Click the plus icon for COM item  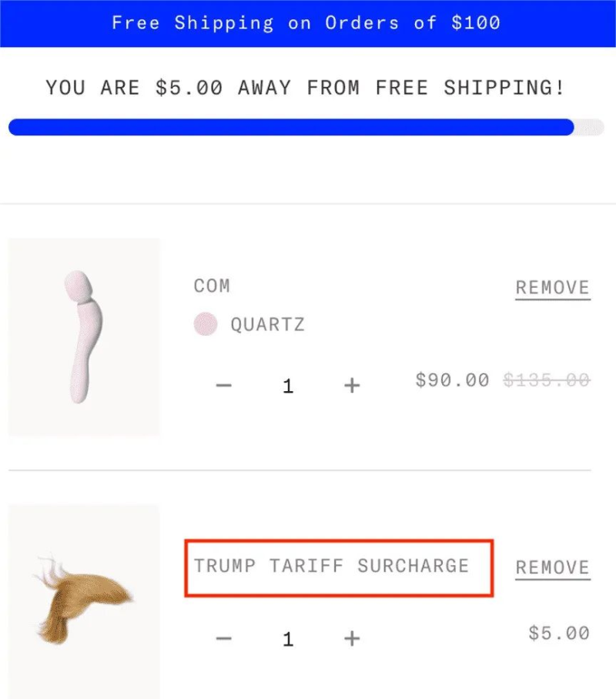click(352, 385)
